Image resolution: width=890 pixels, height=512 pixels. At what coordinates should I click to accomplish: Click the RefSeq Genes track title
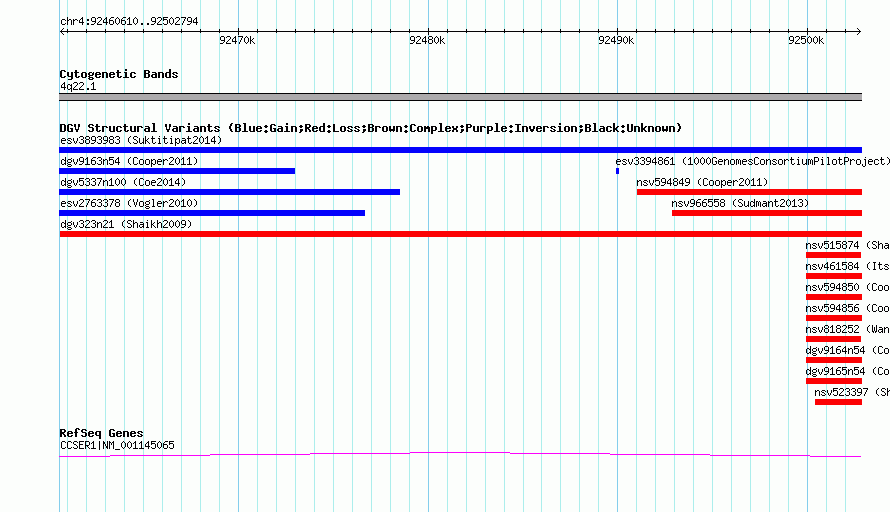coord(101,433)
